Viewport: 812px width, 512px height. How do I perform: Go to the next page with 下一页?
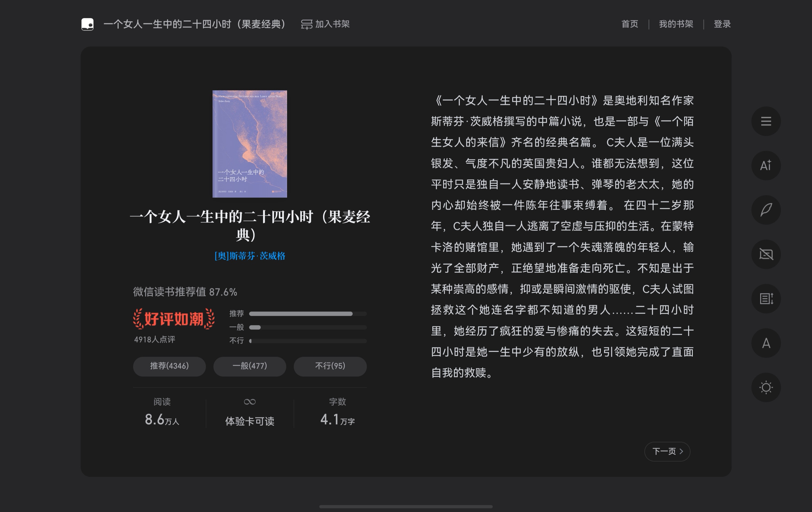tap(667, 451)
